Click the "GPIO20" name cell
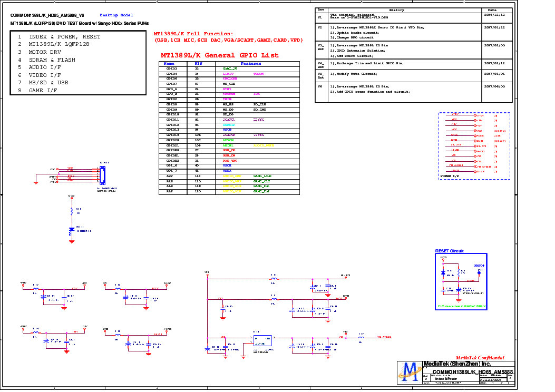This screenshot has height=392, width=555. coord(173,140)
